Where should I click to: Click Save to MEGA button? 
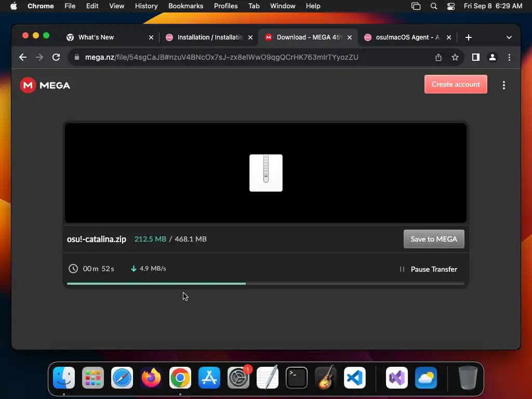pyautogui.click(x=434, y=239)
